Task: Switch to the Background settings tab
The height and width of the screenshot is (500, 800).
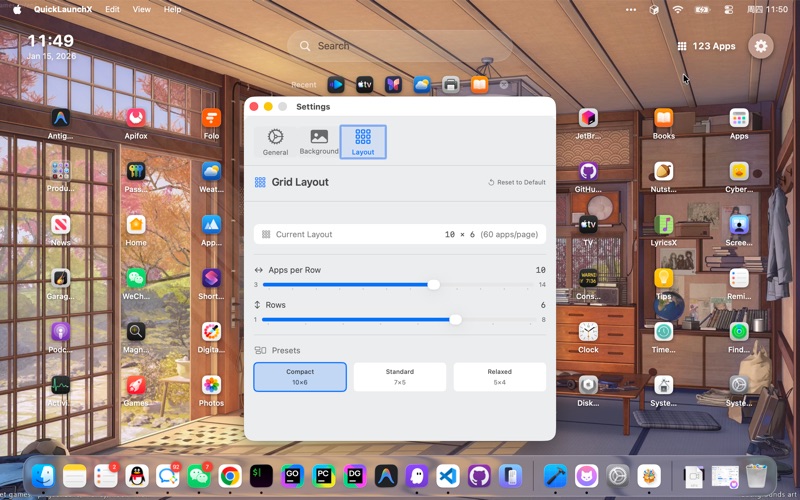Action: (x=319, y=141)
